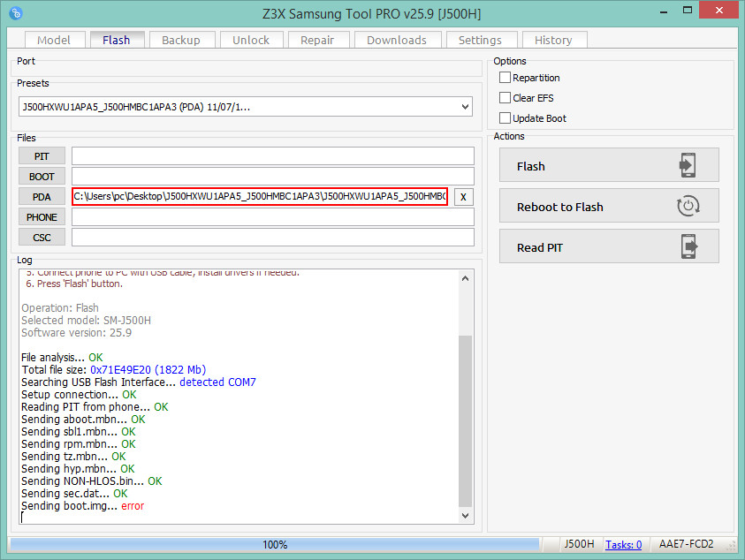Click 'Sending sec.dat... OK' log line
Viewport: 745px width, 560px height.
74,494
